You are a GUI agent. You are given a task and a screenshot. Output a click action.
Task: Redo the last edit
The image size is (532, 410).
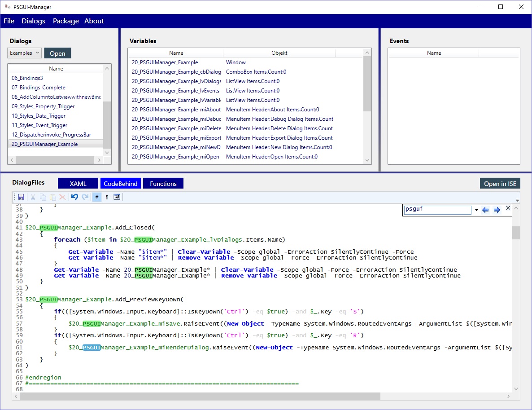[85, 197]
